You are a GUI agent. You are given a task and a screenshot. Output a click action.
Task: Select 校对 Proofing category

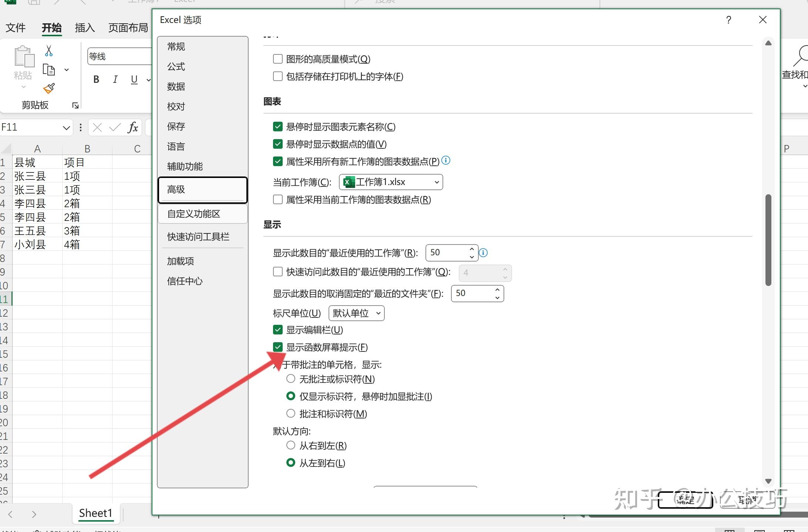pyautogui.click(x=203, y=107)
